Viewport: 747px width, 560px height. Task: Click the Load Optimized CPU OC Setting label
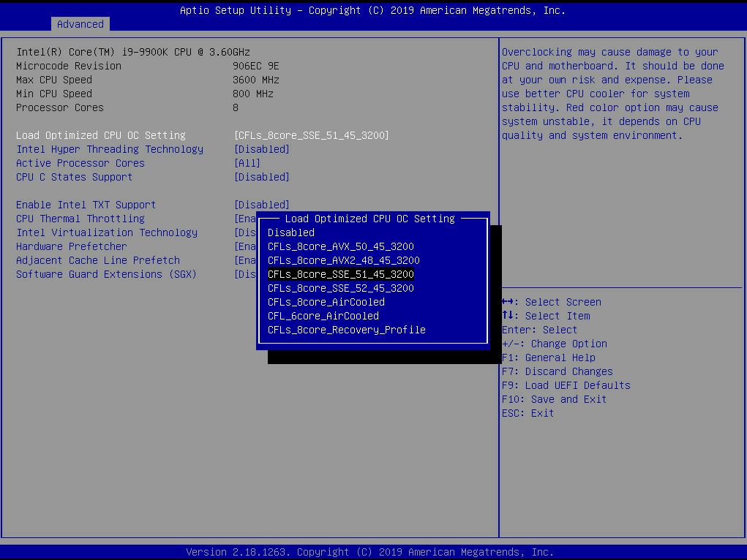[x=100, y=135]
